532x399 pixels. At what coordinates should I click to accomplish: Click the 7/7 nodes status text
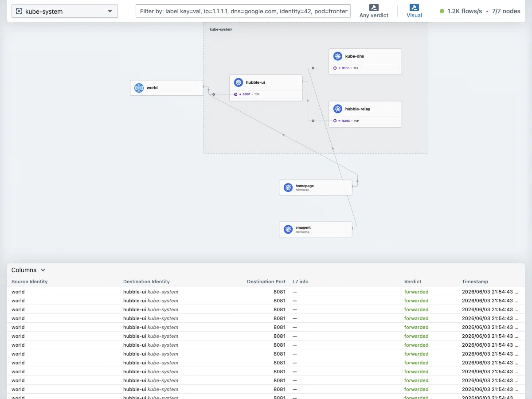(506, 11)
